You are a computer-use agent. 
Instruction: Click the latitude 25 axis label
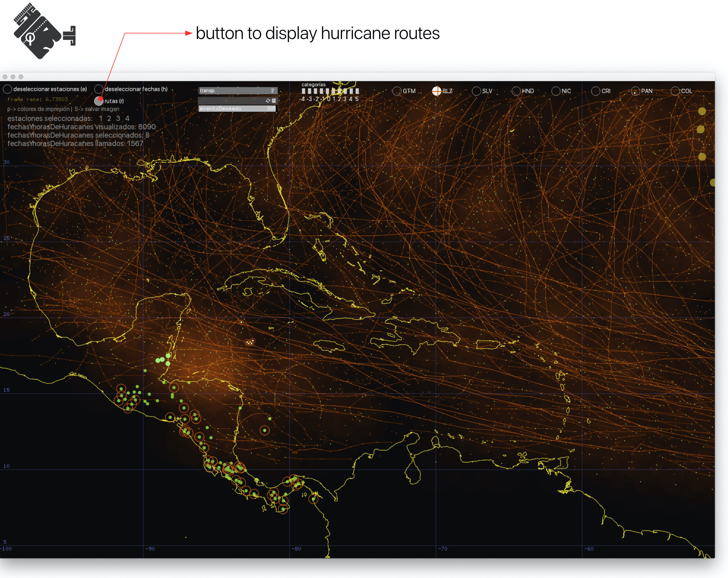[x=7, y=238]
